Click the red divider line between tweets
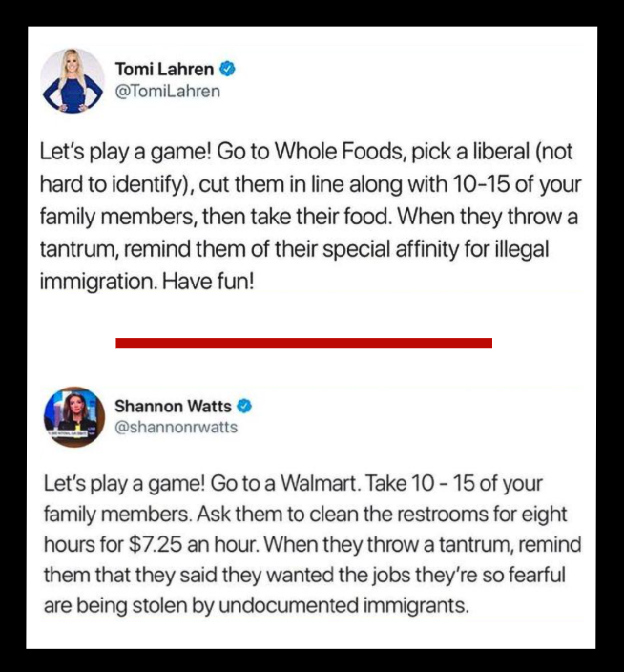The height and width of the screenshot is (672, 624). [x=303, y=343]
